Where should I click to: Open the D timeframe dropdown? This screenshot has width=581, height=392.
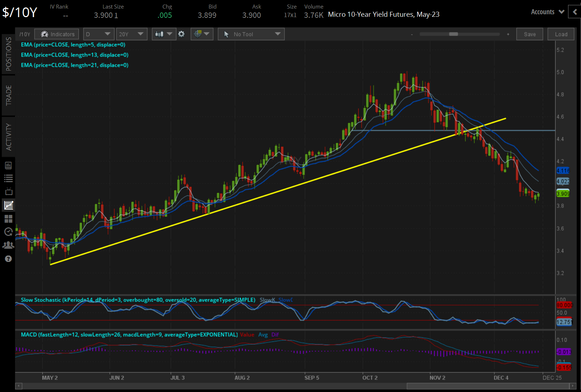(98, 34)
